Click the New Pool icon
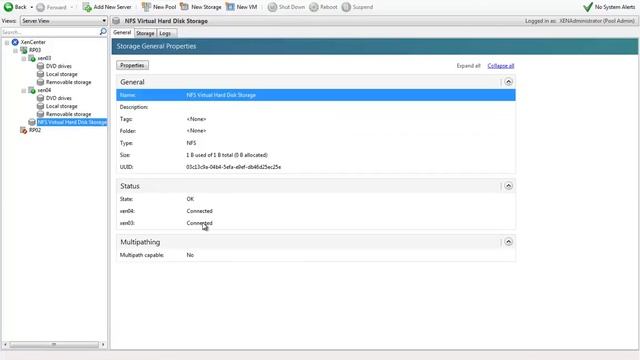The height and width of the screenshot is (360, 640). click(x=146, y=7)
